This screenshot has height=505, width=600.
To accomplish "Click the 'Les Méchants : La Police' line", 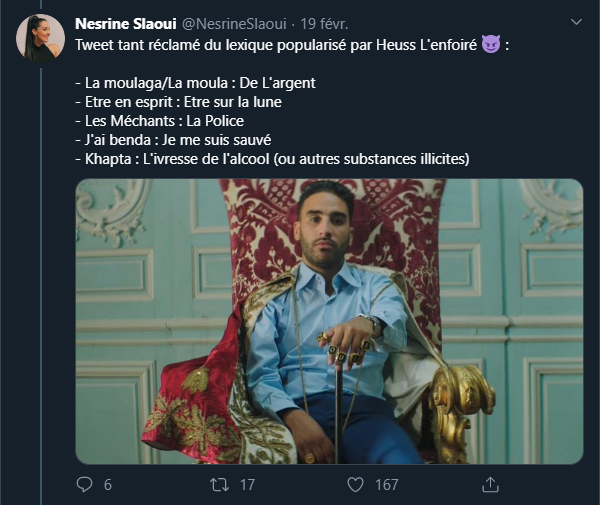I will coord(160,121).
